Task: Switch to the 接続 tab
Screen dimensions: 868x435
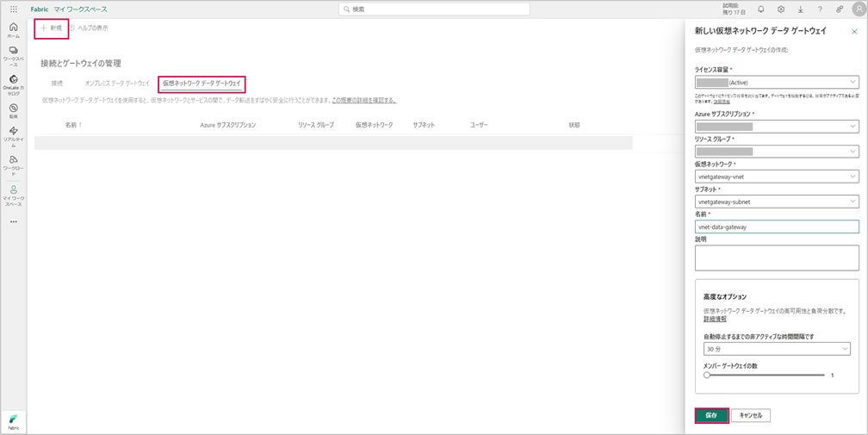Action: (x=57, y=84)
